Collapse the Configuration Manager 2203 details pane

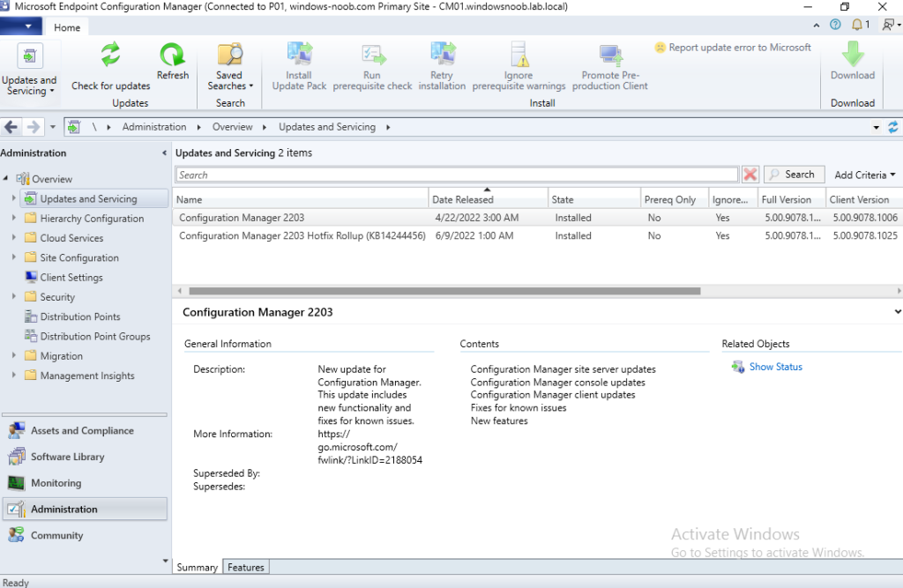coord(897,311)
